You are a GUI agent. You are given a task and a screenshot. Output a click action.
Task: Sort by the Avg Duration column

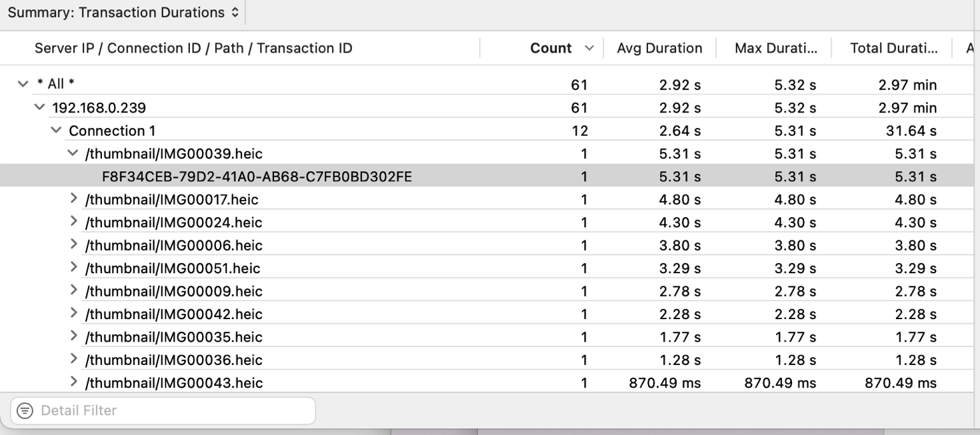tap(659, 47)
